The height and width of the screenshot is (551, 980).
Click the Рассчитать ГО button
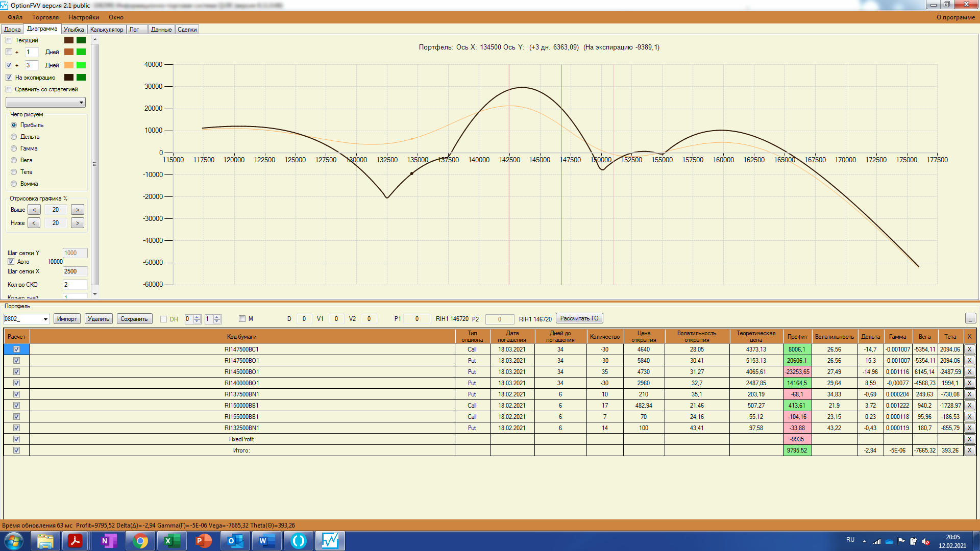(x=579, y=318)
